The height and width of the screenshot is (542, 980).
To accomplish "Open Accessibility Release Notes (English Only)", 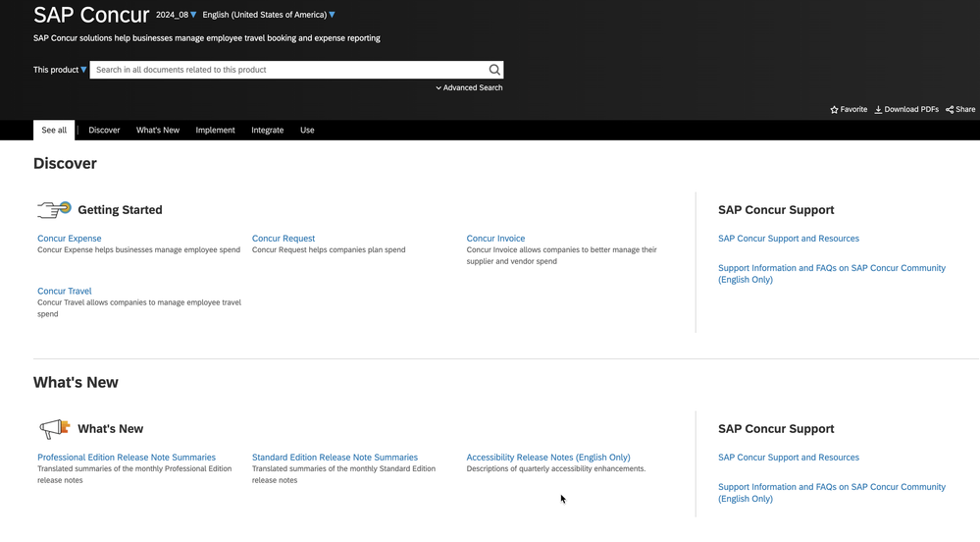I will click(548, 458).
